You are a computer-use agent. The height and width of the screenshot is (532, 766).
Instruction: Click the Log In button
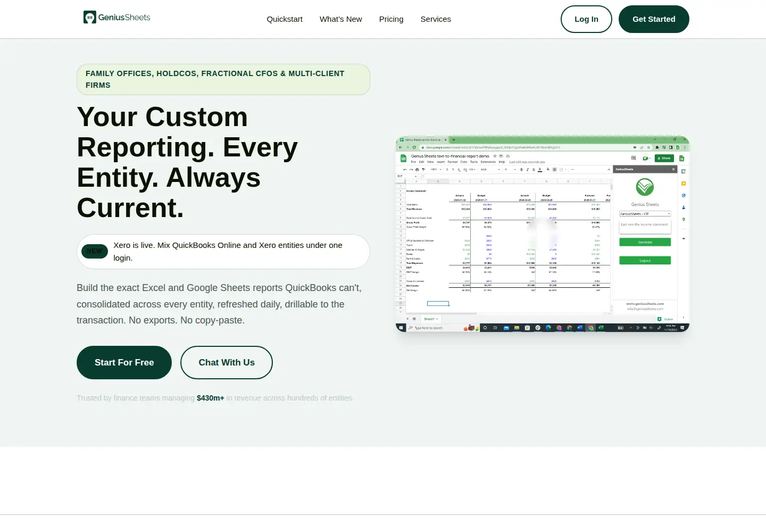(x=586, y=19)
